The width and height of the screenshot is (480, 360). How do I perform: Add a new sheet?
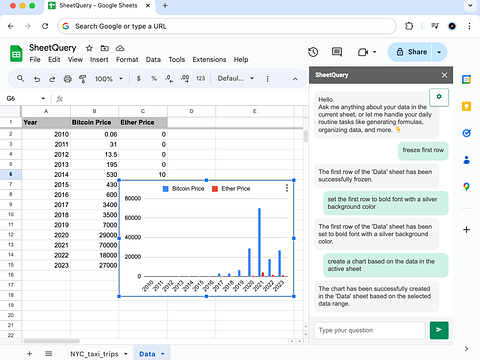[x=29, y=354]
